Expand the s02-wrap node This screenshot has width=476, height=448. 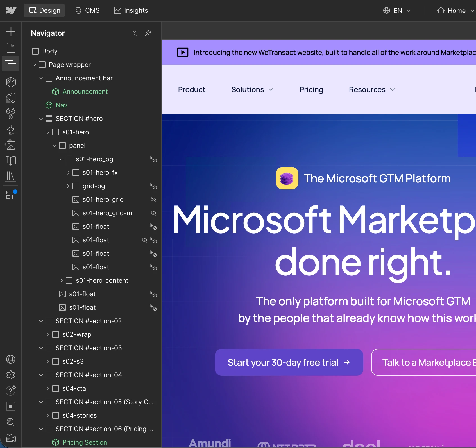[x=48, y=334]
